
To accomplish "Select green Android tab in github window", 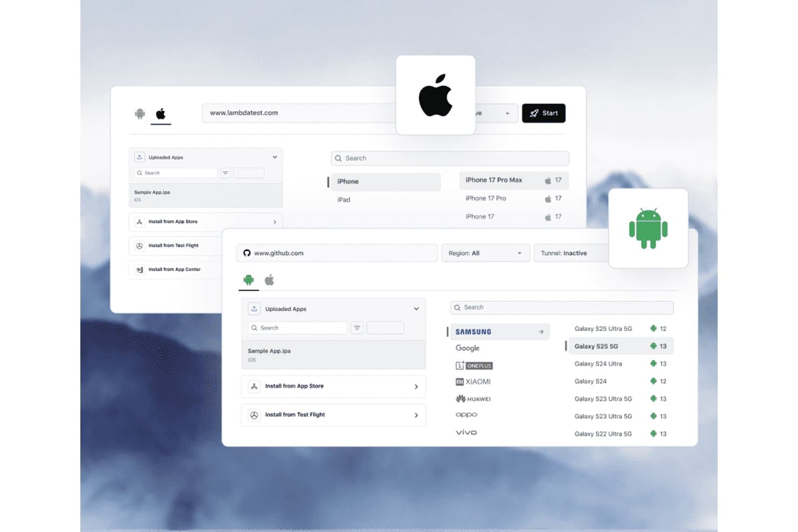I will (x=249, y=280).
